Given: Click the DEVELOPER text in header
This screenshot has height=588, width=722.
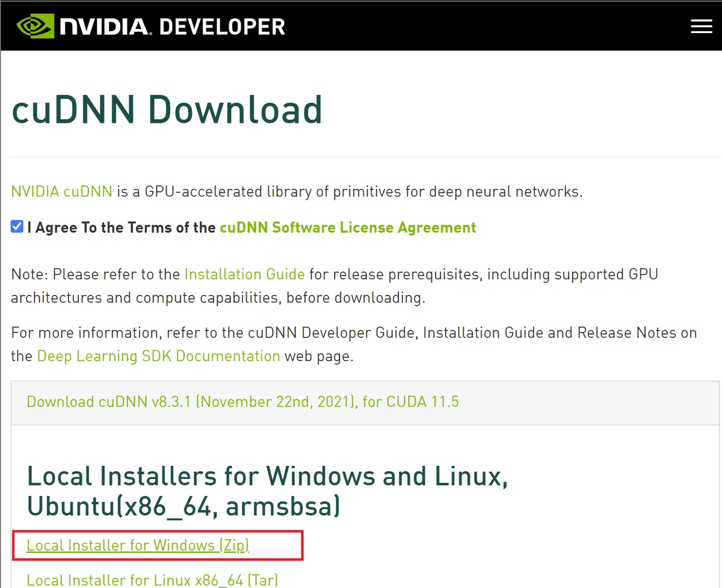Looking at the screenshot, I should [x=222, y=26].
